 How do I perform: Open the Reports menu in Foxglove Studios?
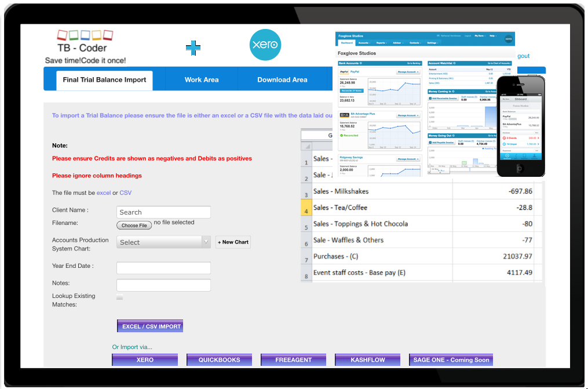(381, 43)
